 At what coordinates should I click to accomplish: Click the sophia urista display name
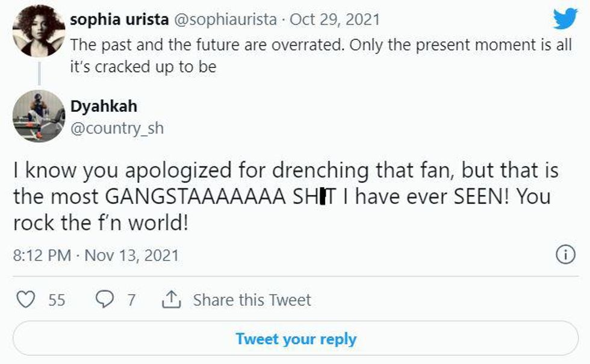click(119, 19)
